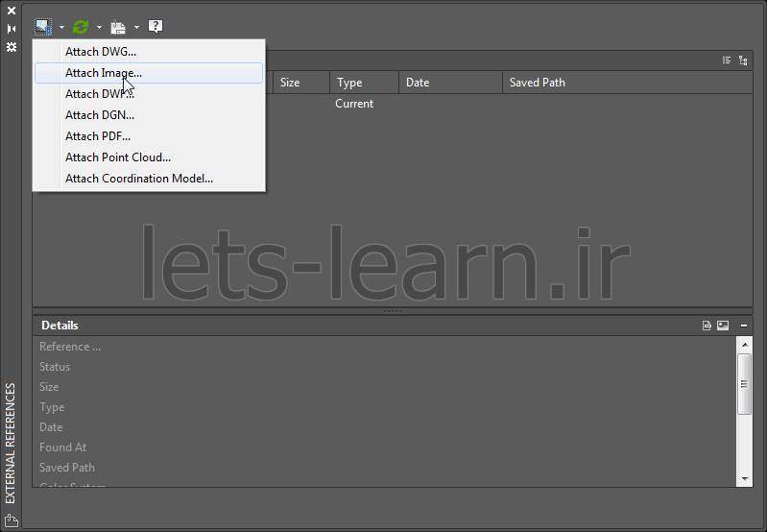Click the bottom-left palette corner icon
This screenshot has height=532, width=767.
[12, 520]
